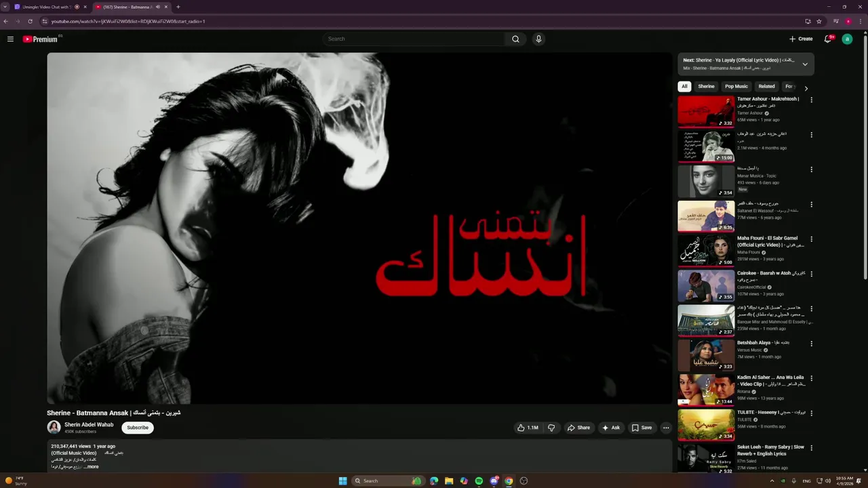868x488 pixels.
Task: Open options for Betshbah Alaya video
Action: 811,344
